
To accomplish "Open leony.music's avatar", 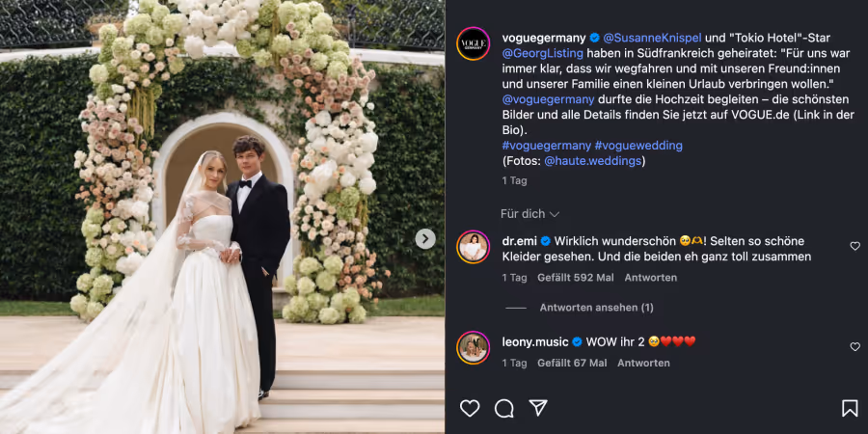I will coord(473,347).
